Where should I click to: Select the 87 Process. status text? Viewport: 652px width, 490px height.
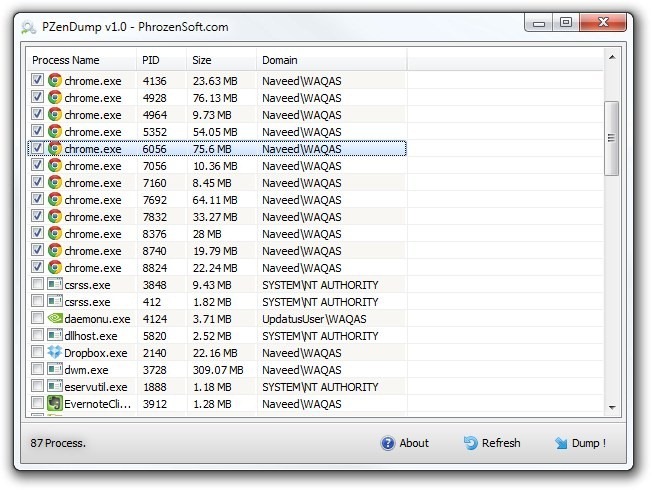coord(58,443)
